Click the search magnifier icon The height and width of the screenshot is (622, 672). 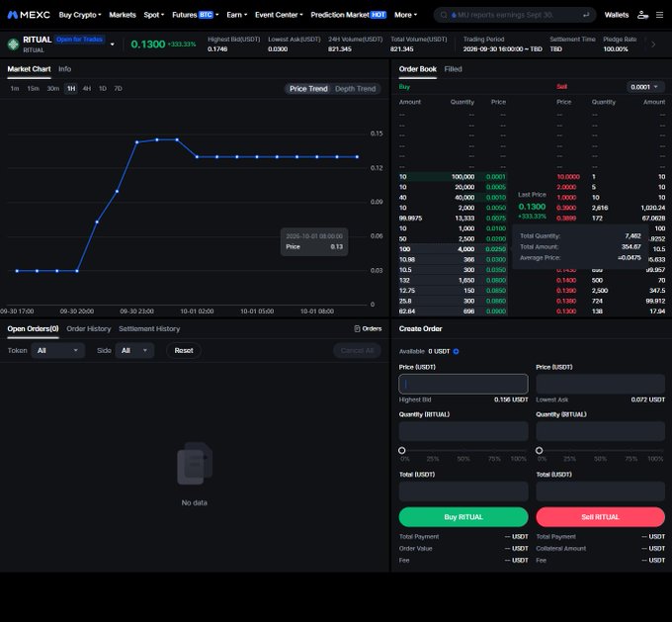click(x=444, y=15)
